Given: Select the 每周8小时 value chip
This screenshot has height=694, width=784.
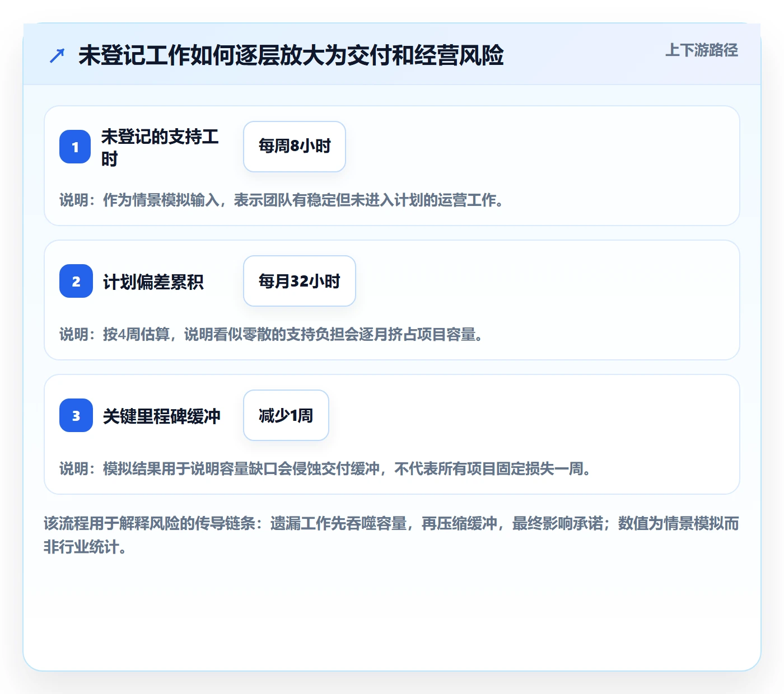Looking at the screenshot, I should pyautogui.click(x=295, y=147).
